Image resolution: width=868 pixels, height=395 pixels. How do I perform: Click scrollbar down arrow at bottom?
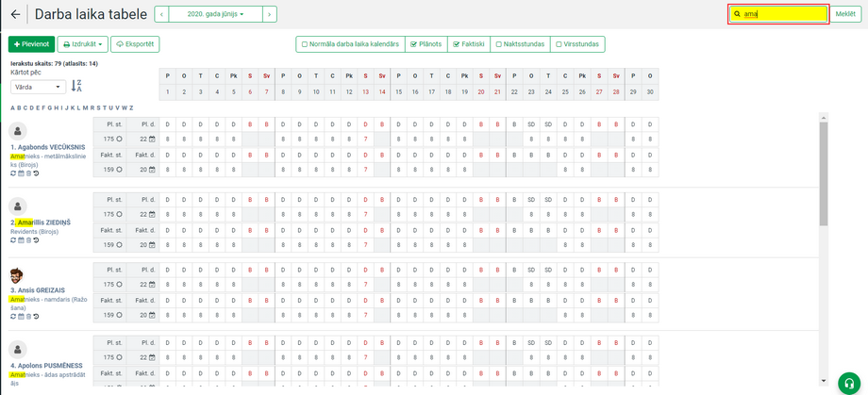point(823,381)
